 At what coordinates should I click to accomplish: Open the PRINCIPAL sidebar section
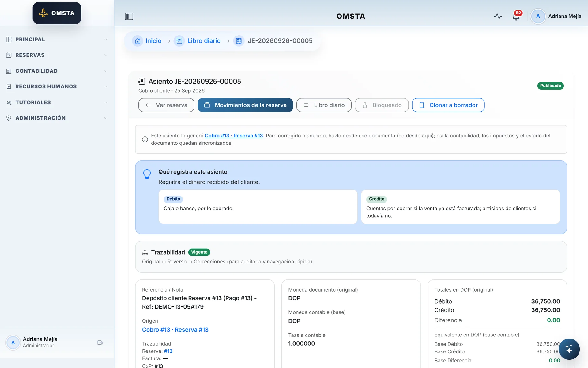(57, 40)
